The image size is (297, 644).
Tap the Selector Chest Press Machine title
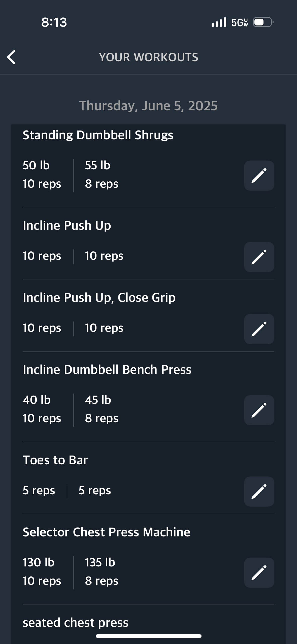click(106, 532)
